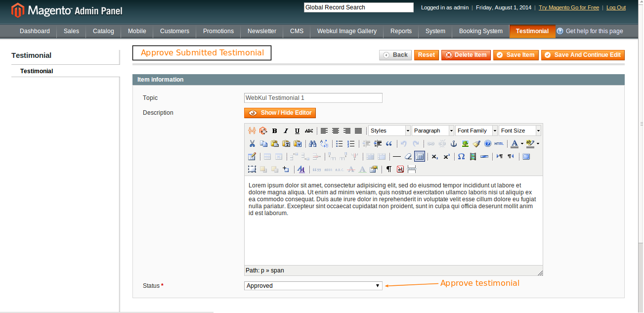
Task: Click Save And Continue Edit button
Action: coord(583,55)
